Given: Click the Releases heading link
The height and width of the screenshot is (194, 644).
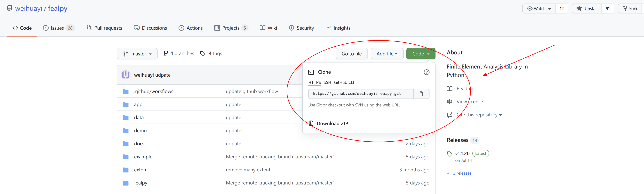Looking at the screenshot, I should click(458, 140).
